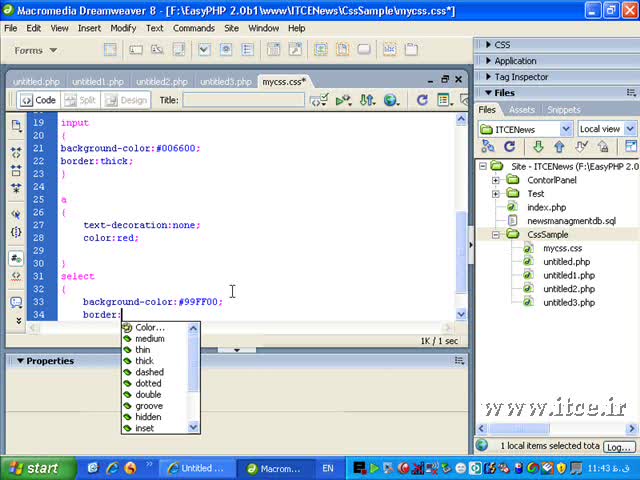640x480 pixels.
Task: Switch to the Snippets tab
Action: (564, 110)
